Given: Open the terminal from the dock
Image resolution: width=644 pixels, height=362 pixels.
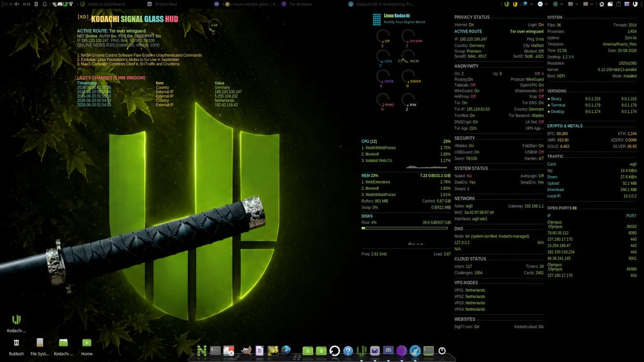Looking at the screenshot, I should 215,351.
